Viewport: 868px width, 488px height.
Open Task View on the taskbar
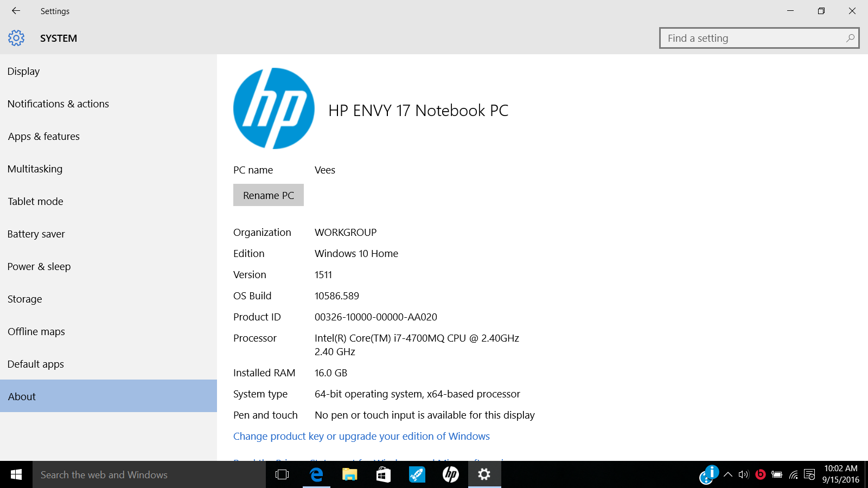pyautogui.click(x=282, y=474)
